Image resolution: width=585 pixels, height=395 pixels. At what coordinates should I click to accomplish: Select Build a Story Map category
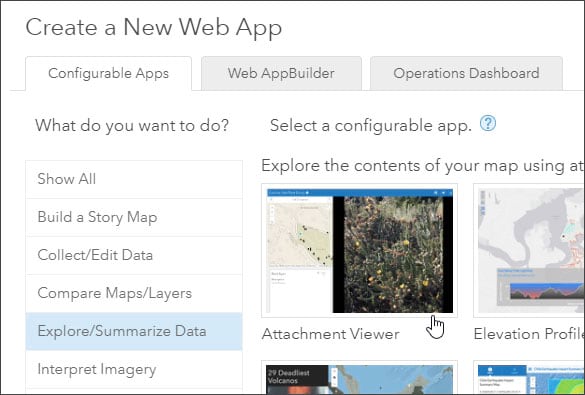click(x=134, y=217)
